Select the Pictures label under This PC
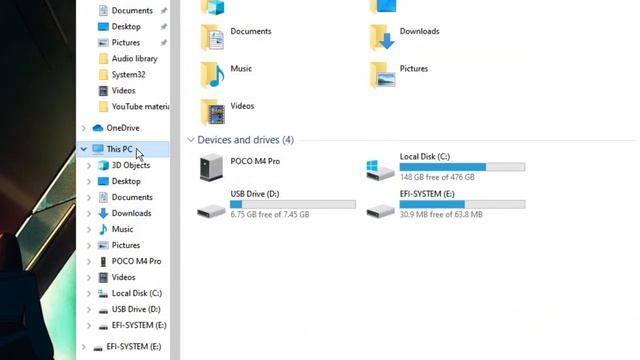Viewport: 640px width, 360px height. (x=126, y=245)
